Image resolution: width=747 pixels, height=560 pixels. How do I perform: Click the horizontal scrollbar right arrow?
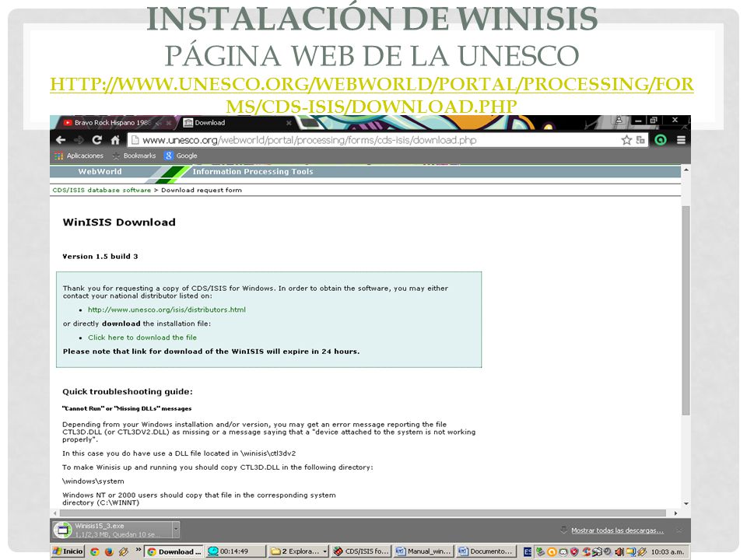coord(675,513)
